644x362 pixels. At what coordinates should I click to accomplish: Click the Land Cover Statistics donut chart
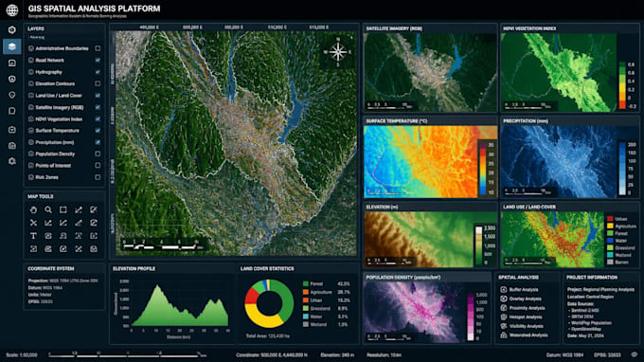(269, 303)
